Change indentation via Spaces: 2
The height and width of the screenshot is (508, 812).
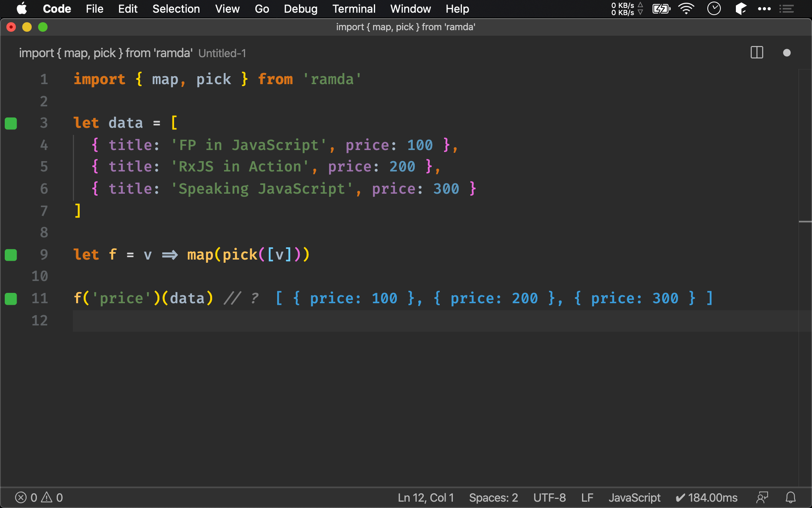[x=493, y=498]
